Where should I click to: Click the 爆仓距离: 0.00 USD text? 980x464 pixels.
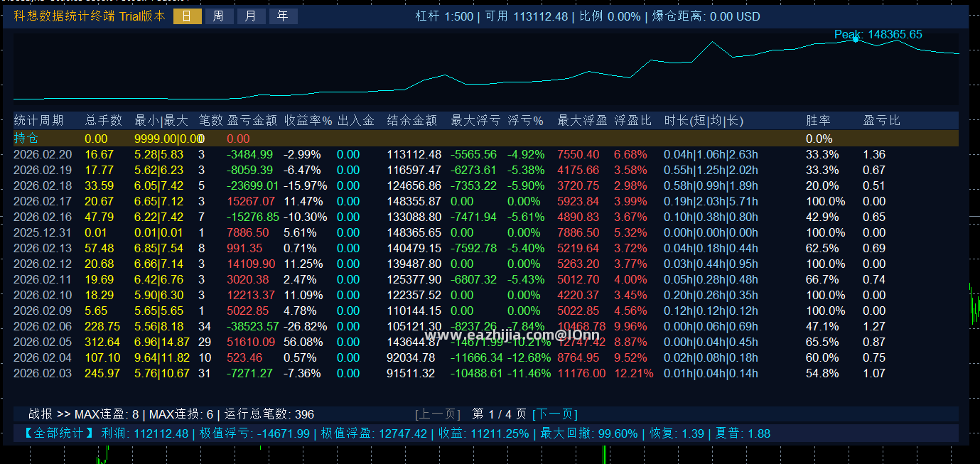click(x=706, y=16)
